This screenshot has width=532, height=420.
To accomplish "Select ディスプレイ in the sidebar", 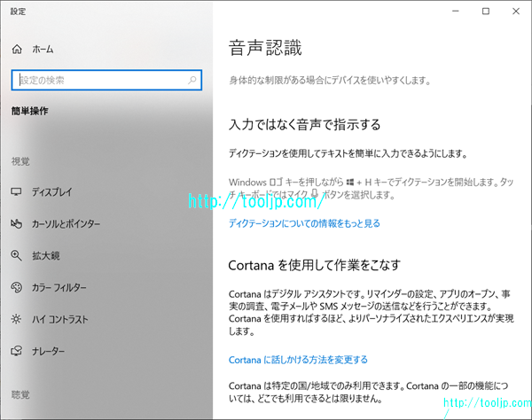I will tap(52, 192).
